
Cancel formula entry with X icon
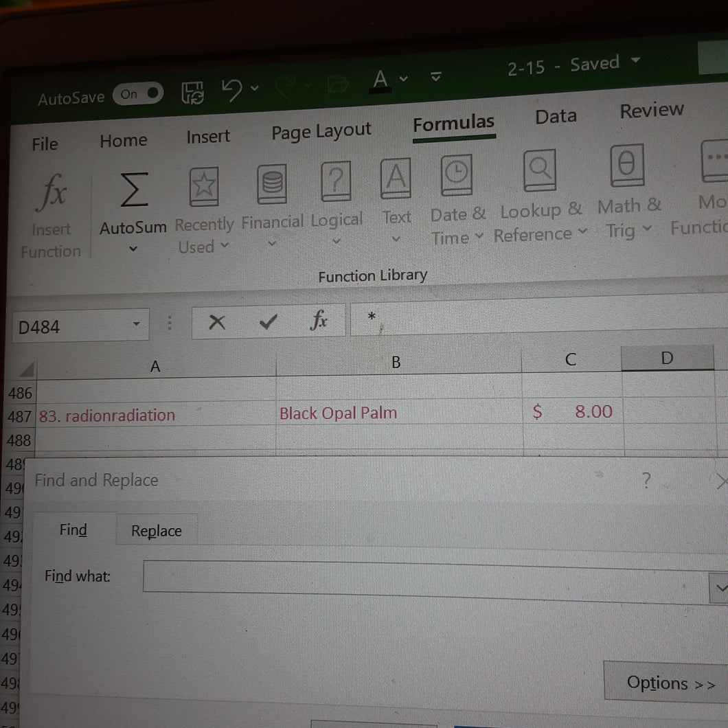[x=217, y=321]
